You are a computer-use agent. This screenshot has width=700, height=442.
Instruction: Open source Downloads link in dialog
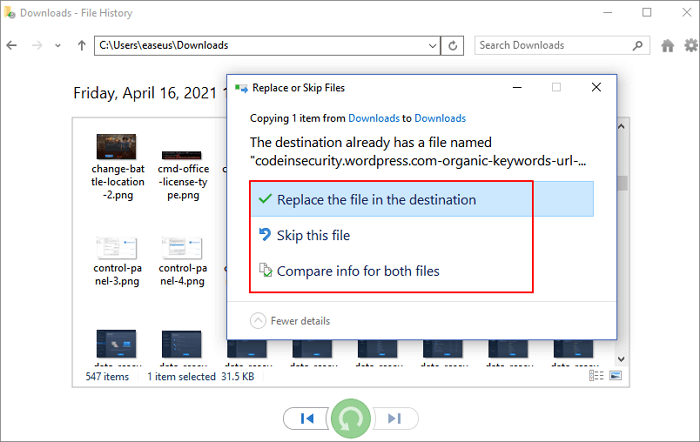[x=374, y=118]
